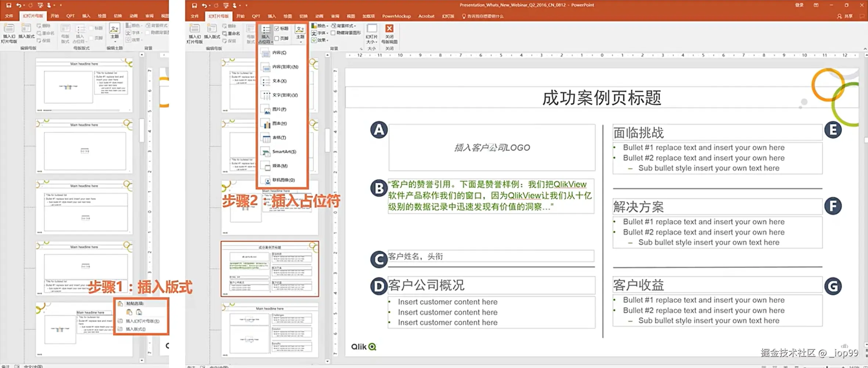Screen dimensions: 868x368
Task: Toggle 页脚 checkbox in left window ribbon
Action: click(x=91, y=38)
